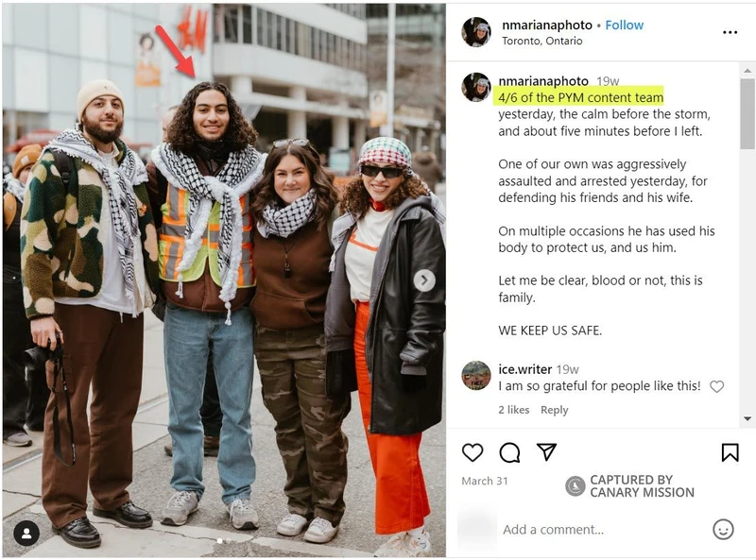
Task: Follow nmarianaphoto
Action: point(624,25)
